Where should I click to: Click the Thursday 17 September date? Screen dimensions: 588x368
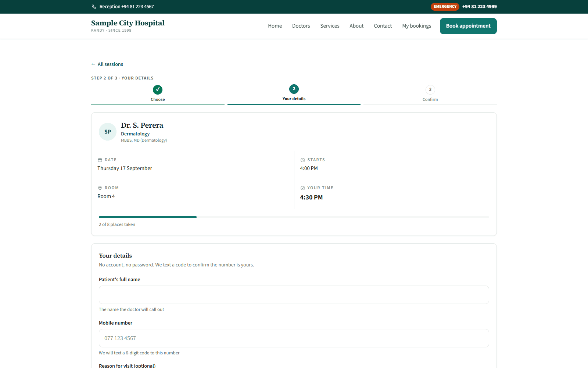[125, 168]
